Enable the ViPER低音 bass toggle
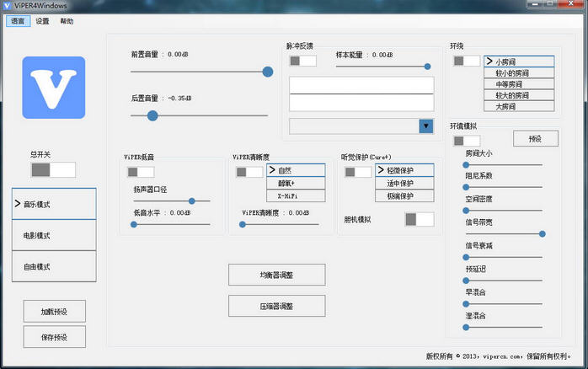 point(141,172)
